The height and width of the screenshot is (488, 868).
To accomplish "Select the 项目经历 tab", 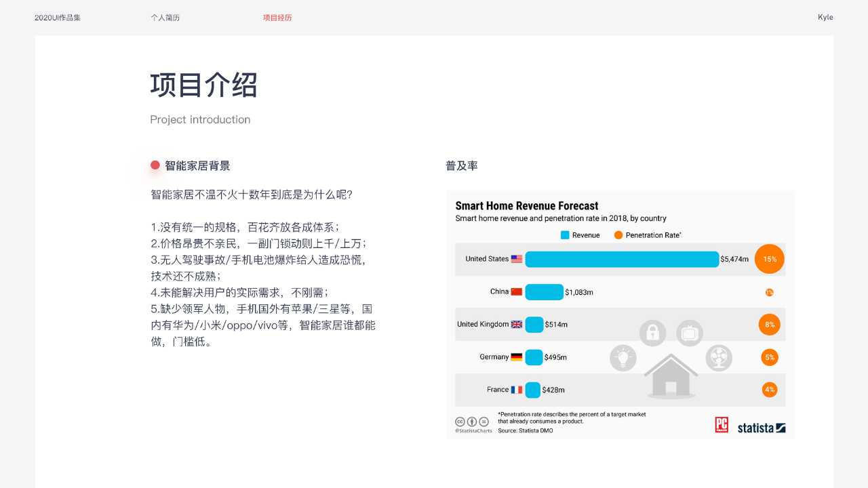I will pyautogui.click(x=277, y=18).
